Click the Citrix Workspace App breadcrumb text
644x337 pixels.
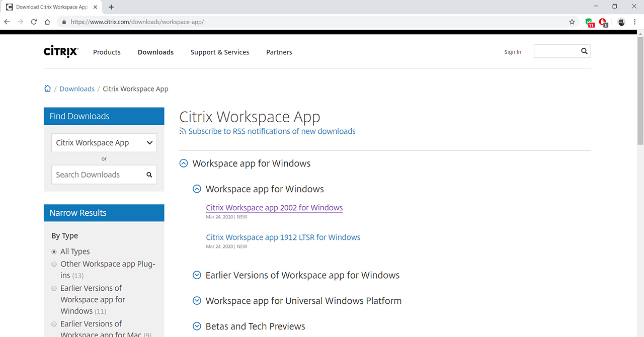click(x=135, y=89)
